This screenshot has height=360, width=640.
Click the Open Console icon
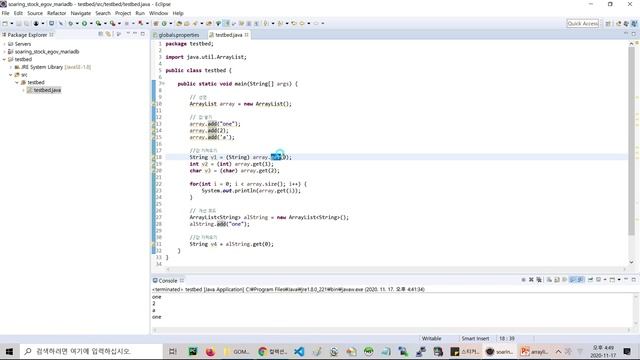pos(612,280)
